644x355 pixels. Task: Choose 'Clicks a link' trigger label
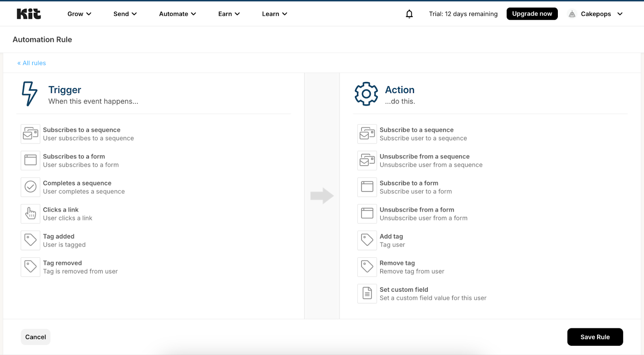coord(61,210)
